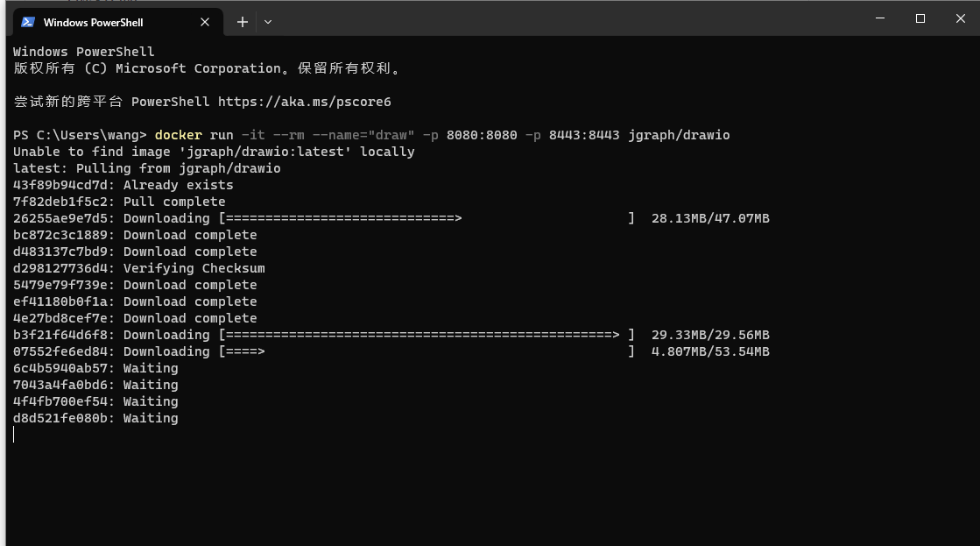The width and height of the screenshot is (980, 546).
Task: Close the Windows PowerShell tab
Action: pyautogui.click(x=204, y=22)
